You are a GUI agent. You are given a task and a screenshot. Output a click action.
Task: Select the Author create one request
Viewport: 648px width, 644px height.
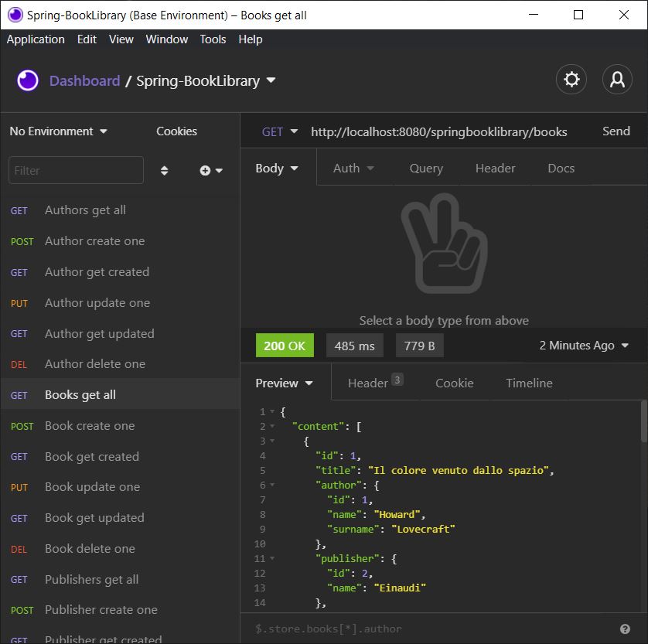click(x=120, y=241)
